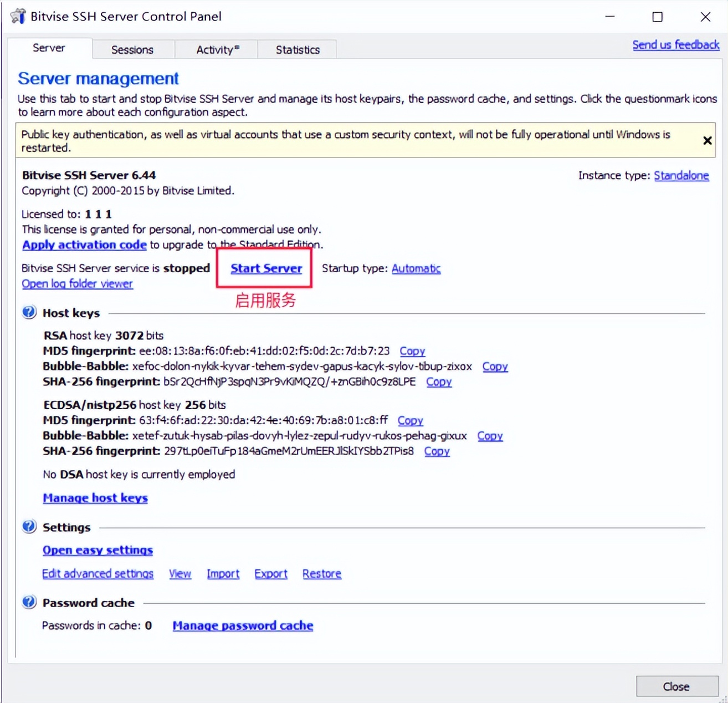The image size is (728, 703).
Task: Copy the RSA MD5 fingerprint
Action: [x=412, y=351]
